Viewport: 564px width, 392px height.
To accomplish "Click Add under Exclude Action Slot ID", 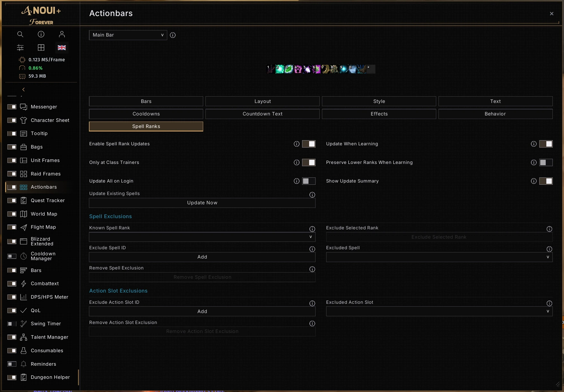I will [x=202, y=311].
